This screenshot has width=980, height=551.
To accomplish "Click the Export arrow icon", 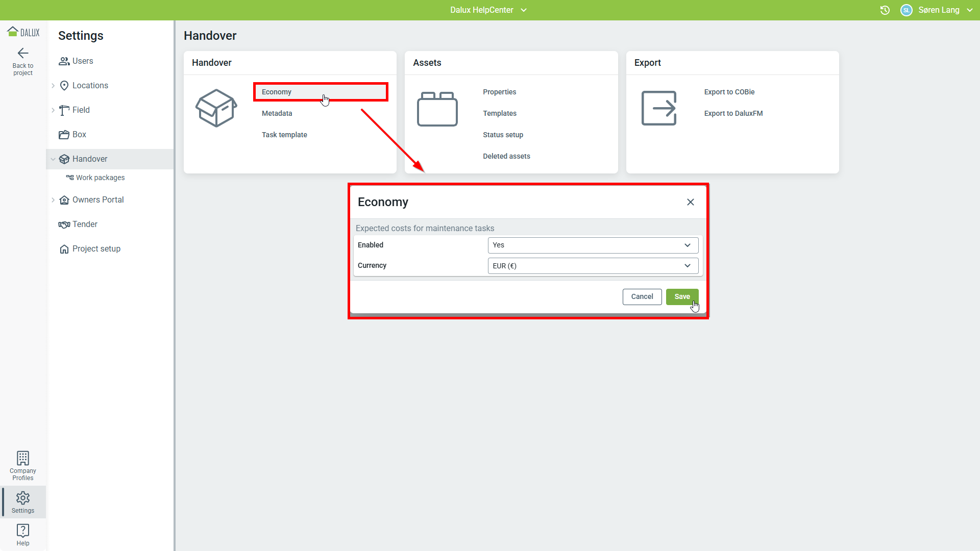I will pyautogui.click(x=659, y=108).
